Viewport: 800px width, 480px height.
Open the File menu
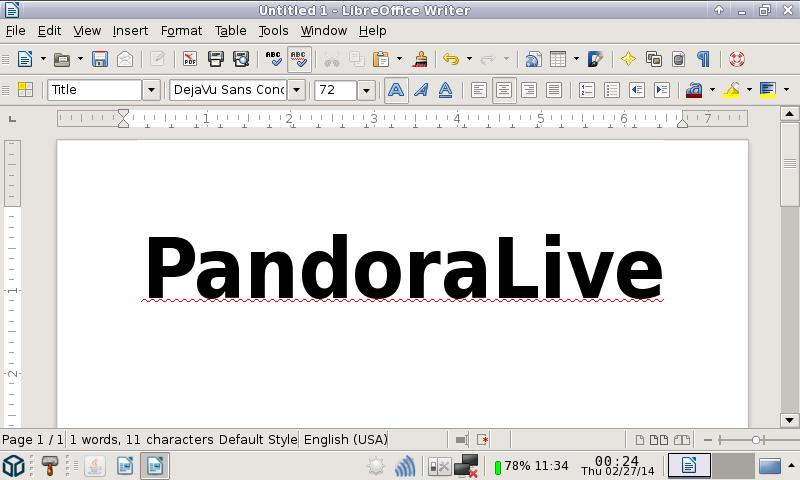15,31
